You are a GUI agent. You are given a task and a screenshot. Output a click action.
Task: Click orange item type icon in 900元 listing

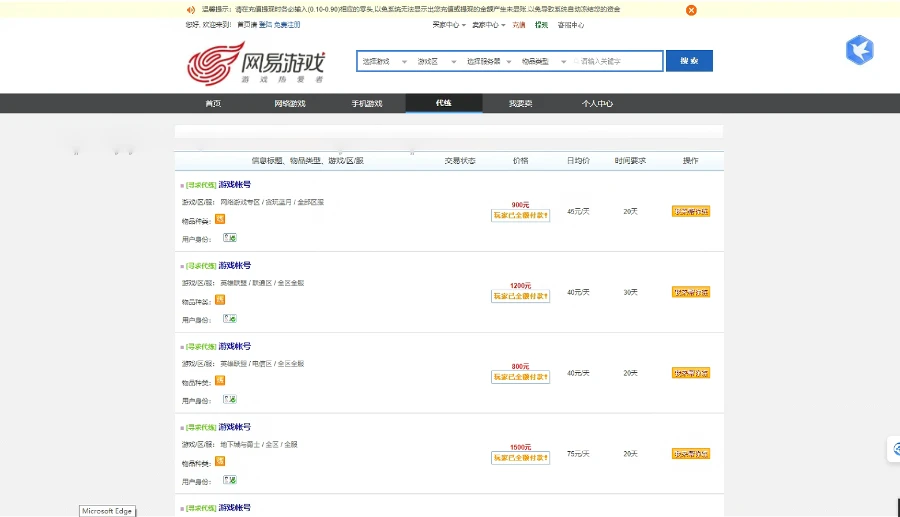(220, 218)
